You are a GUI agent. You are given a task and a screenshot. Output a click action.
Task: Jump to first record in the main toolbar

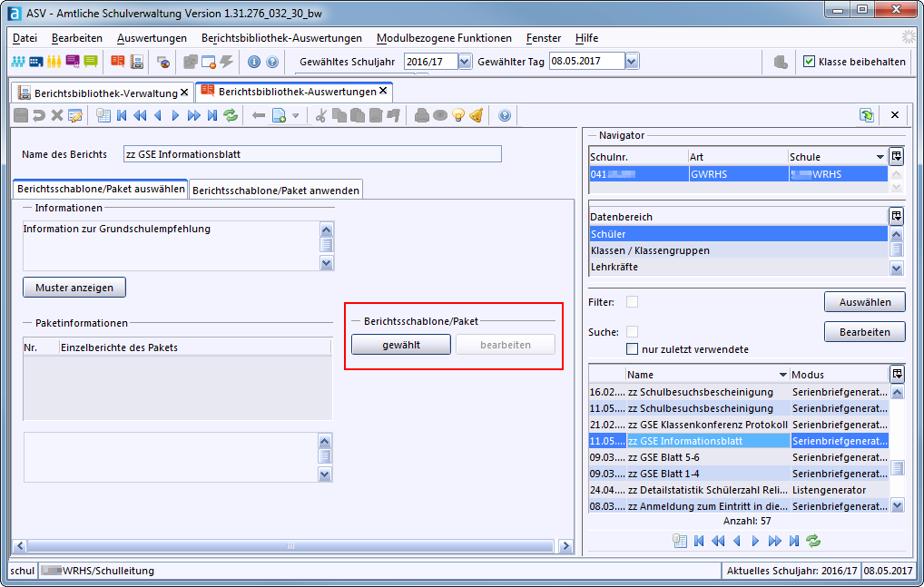coord(121,115)
